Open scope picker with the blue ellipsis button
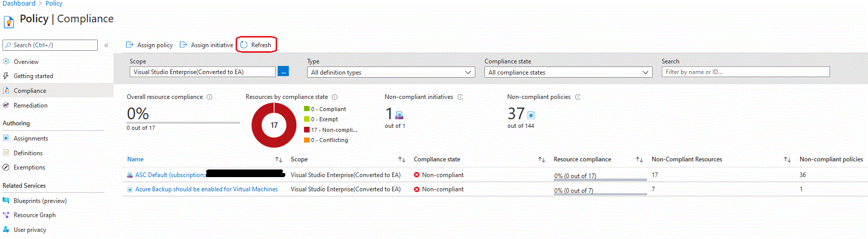Image resolution: width=868 pixels, height=239 pixels. point(283,72)
